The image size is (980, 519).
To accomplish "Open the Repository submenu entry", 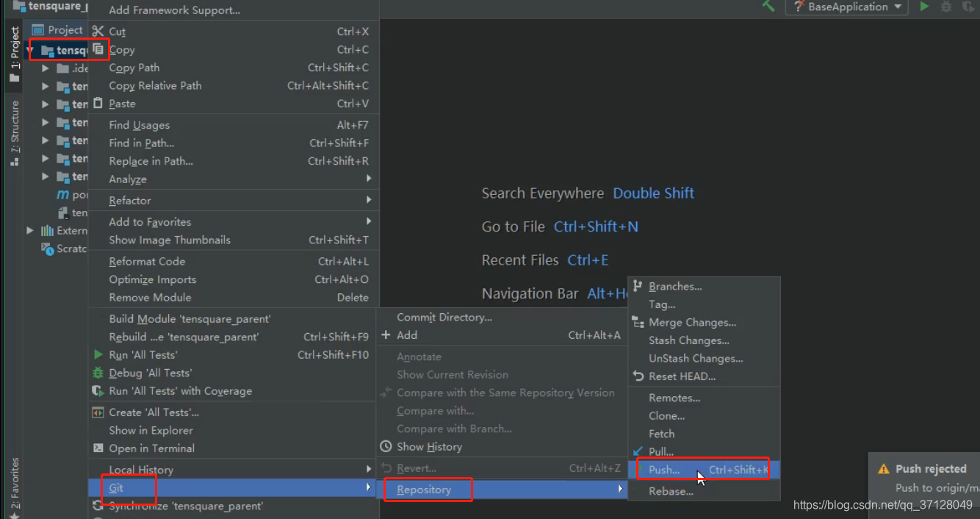I will [502, 490].
